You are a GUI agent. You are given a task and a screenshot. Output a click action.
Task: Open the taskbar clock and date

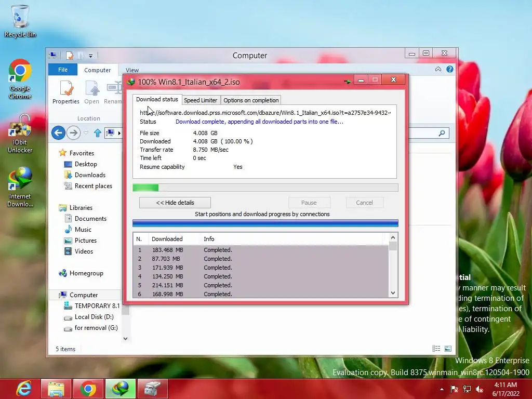506,389
